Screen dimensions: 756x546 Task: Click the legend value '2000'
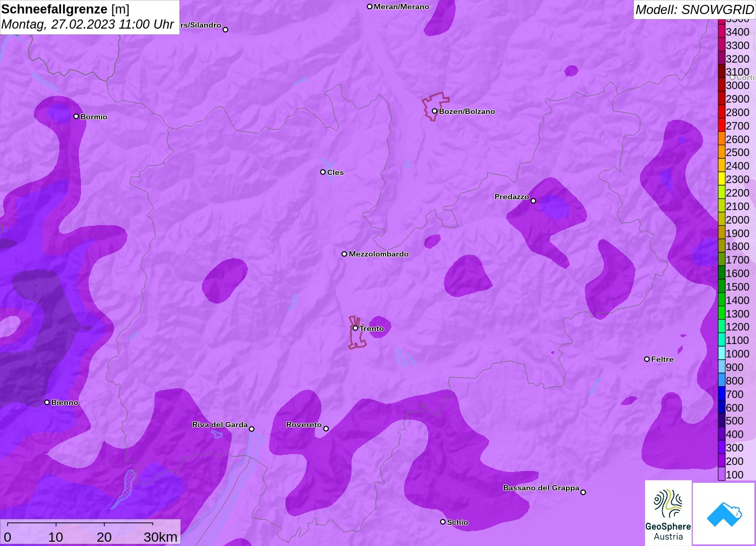click(738, 220)
